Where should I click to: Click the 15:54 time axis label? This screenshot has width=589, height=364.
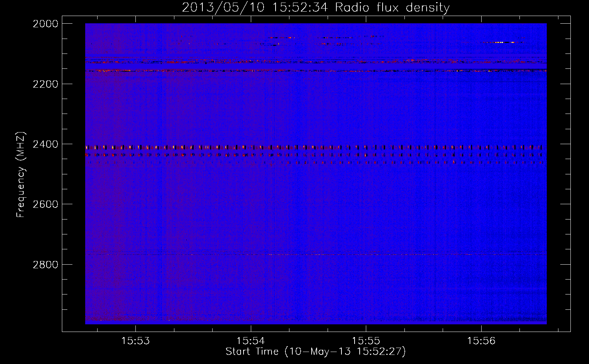[250, 341]
